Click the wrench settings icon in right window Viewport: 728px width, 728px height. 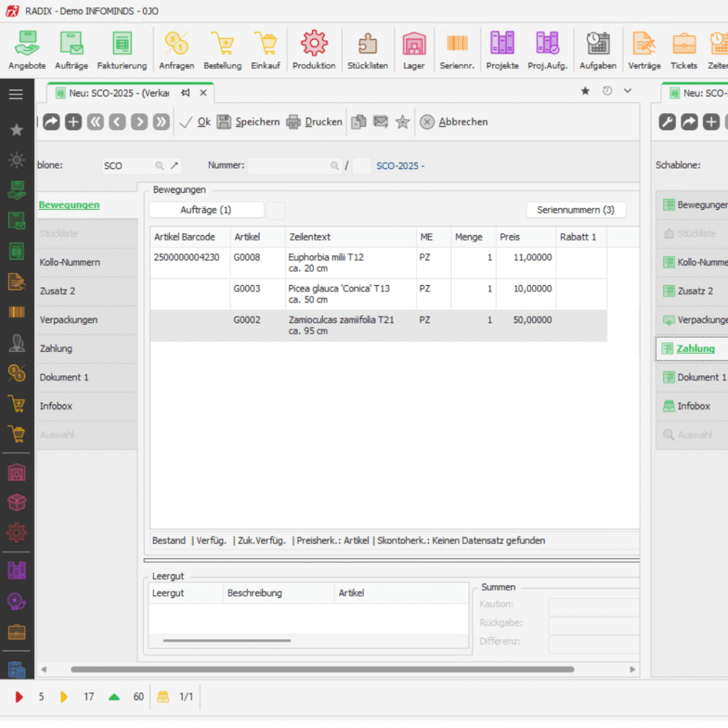667,122
